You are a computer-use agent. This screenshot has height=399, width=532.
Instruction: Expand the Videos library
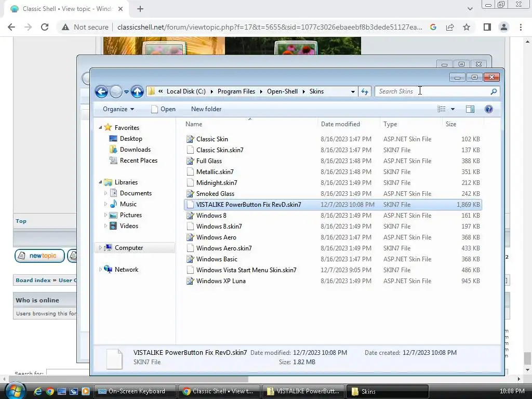pyautogui.click(x=105, y=226)
